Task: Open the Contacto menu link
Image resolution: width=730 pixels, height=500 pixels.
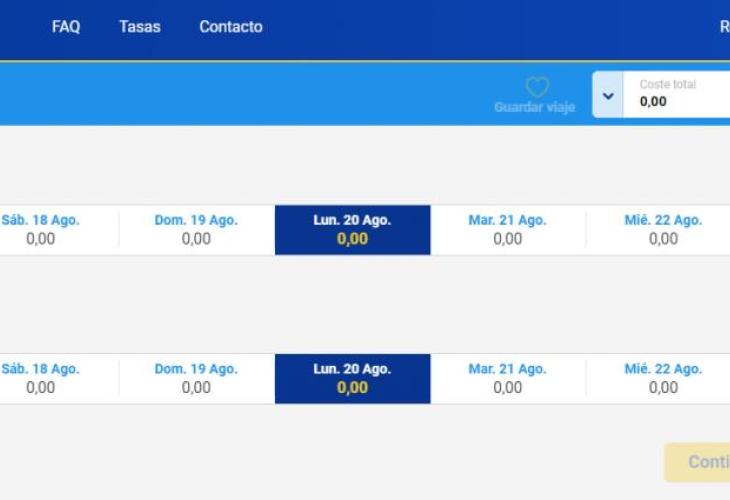Action: 231,27
